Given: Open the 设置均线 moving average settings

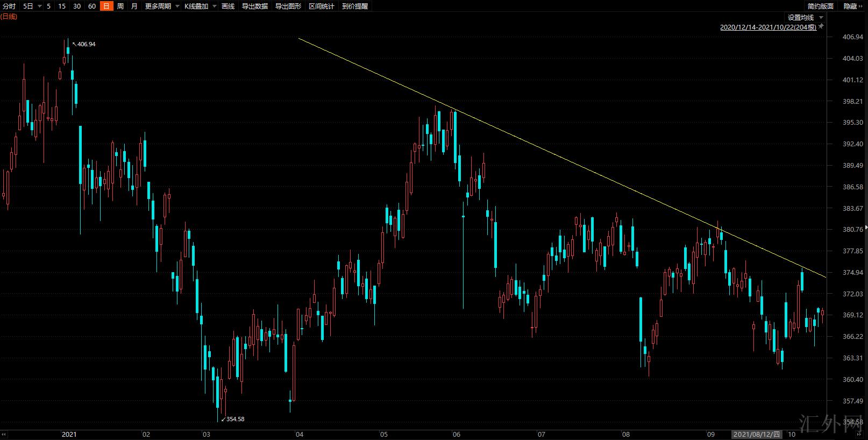Looking at the screenshot, I should pyautogui.click(x=801, y=18).
